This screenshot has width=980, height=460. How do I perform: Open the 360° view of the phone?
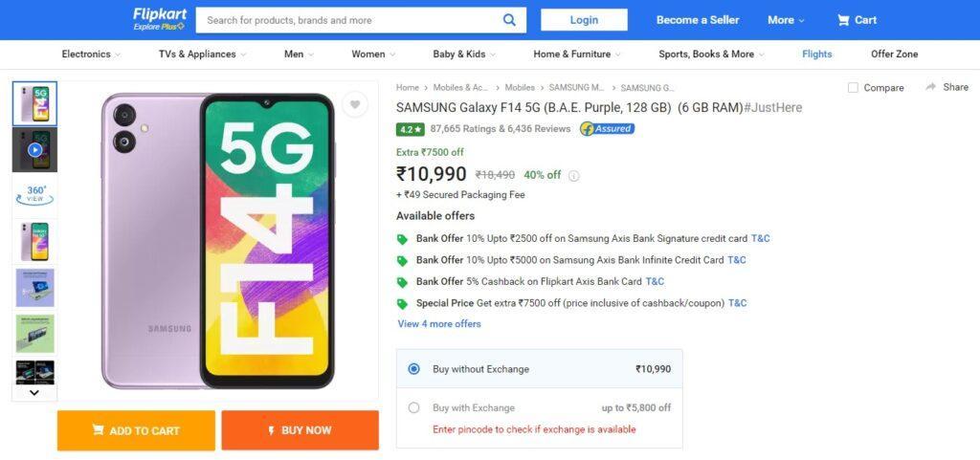pos(35,195)
